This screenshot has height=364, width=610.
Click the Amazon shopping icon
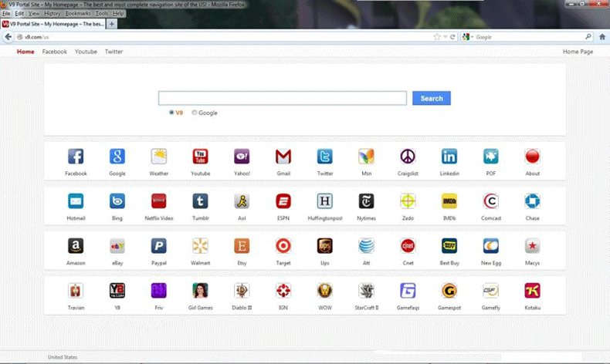coord(76,246)
